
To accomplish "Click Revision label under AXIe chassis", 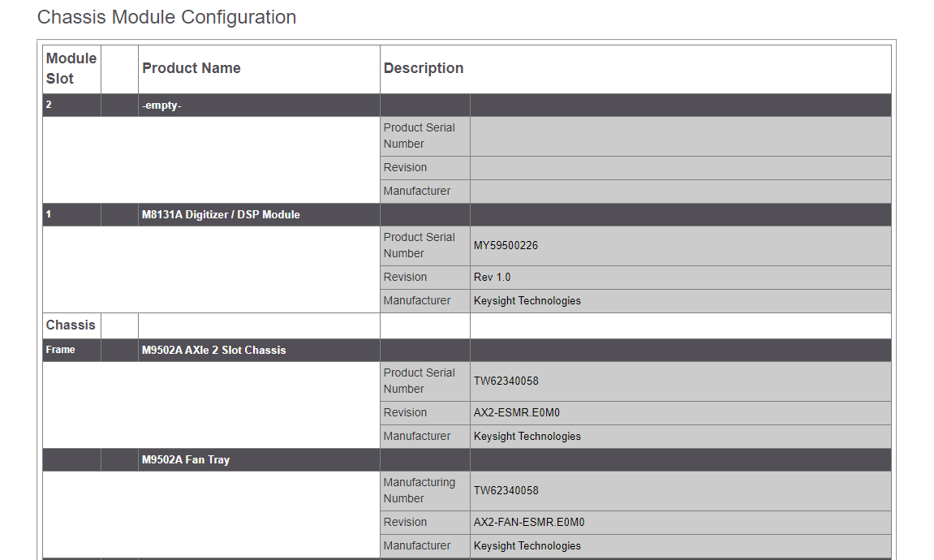I will point(405,413).
